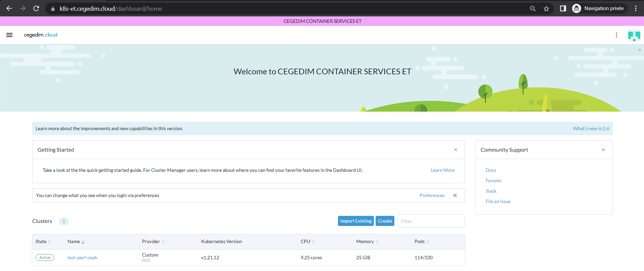Sort clusters by Pods column
The width and height of the screenshot is (644, 271).
click(x=422, y=241)
